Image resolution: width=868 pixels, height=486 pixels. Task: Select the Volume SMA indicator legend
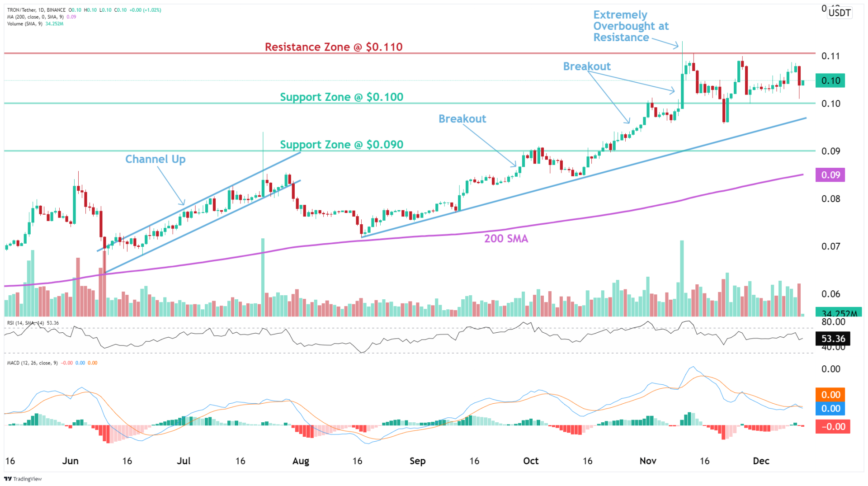(x=25, y=24)
